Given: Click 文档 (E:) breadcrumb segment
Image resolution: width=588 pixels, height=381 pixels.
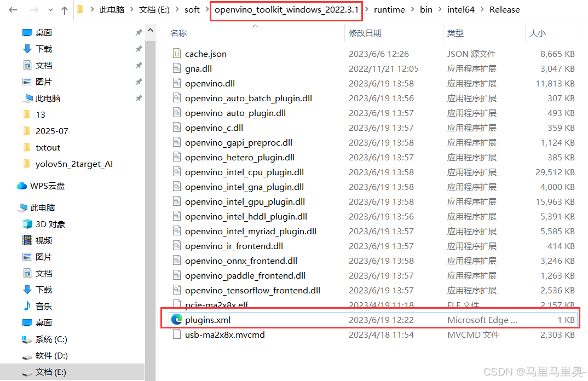Looking at the screenshot, I should click(x=154, y=10).
